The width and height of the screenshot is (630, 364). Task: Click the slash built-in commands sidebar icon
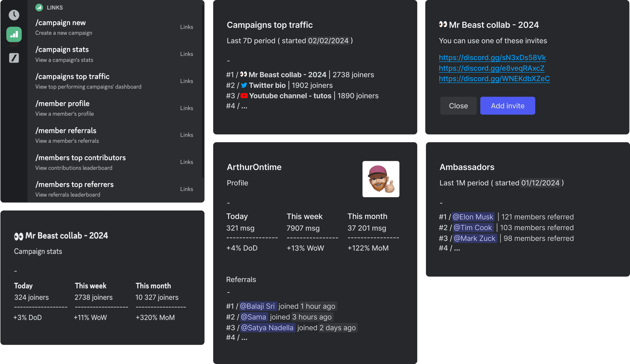click(x=14, y=58)
